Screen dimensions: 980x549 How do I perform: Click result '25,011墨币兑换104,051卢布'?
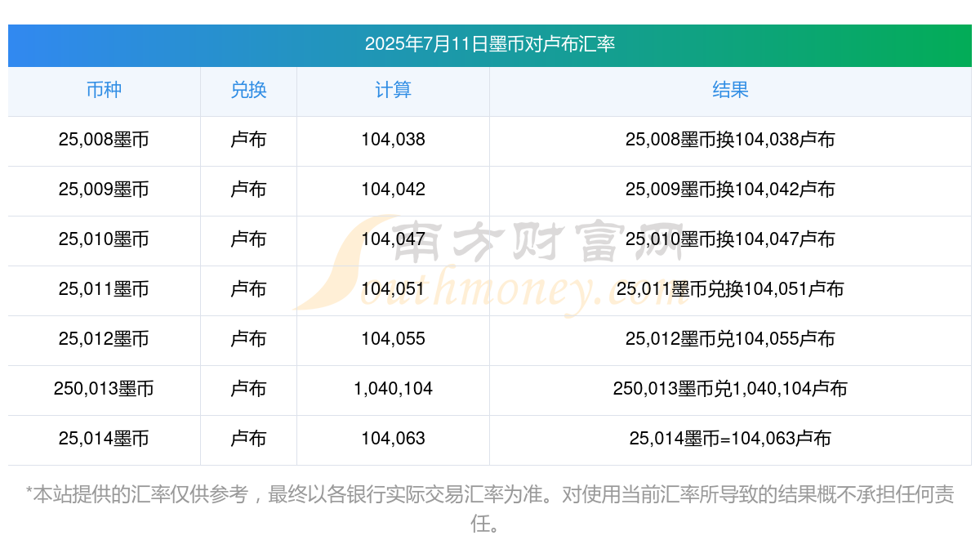click(x=730, y=289)
